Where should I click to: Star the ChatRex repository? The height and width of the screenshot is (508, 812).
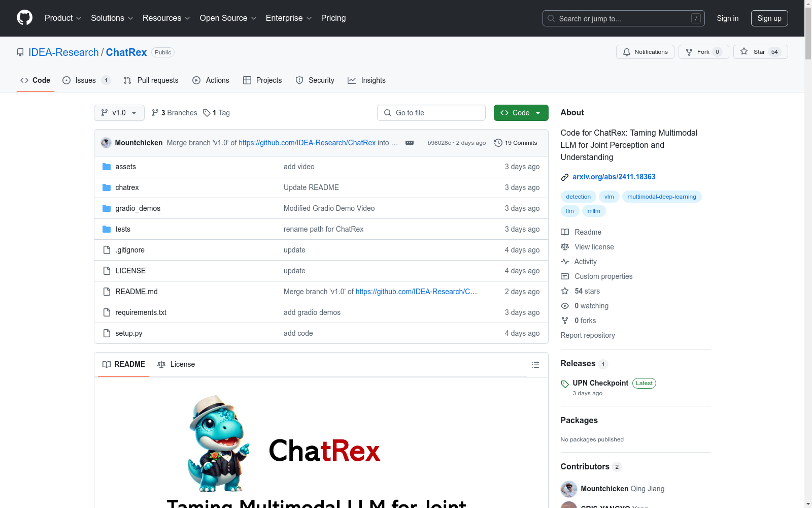[x=760, y=52]
